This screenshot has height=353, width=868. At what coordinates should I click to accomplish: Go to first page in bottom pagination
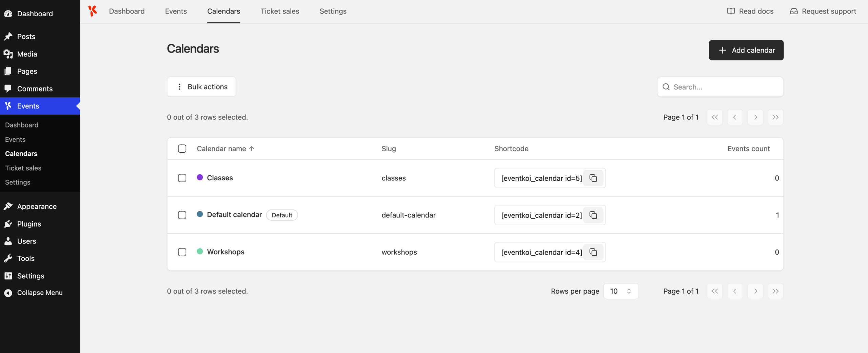pos(715,291)
